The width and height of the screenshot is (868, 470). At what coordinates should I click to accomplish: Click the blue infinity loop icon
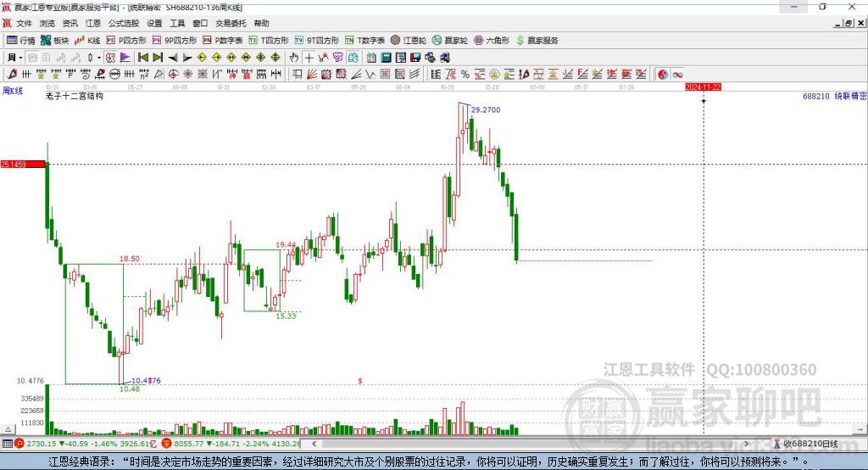click(x=677, y=75)
